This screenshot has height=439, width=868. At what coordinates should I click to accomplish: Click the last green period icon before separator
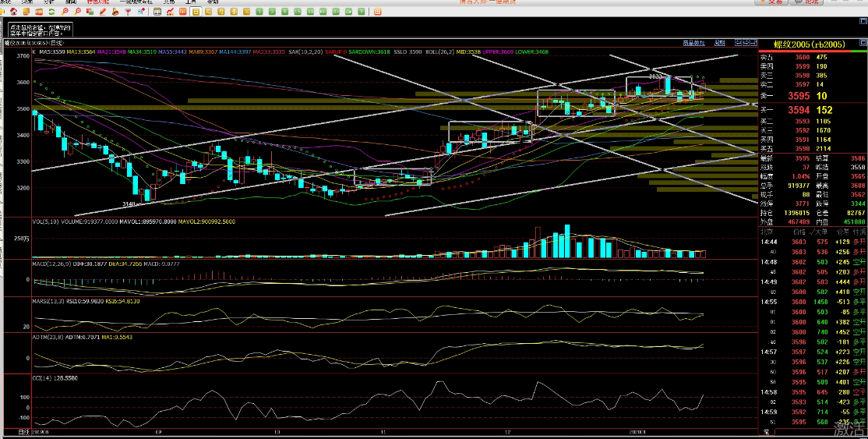[361, 11]
